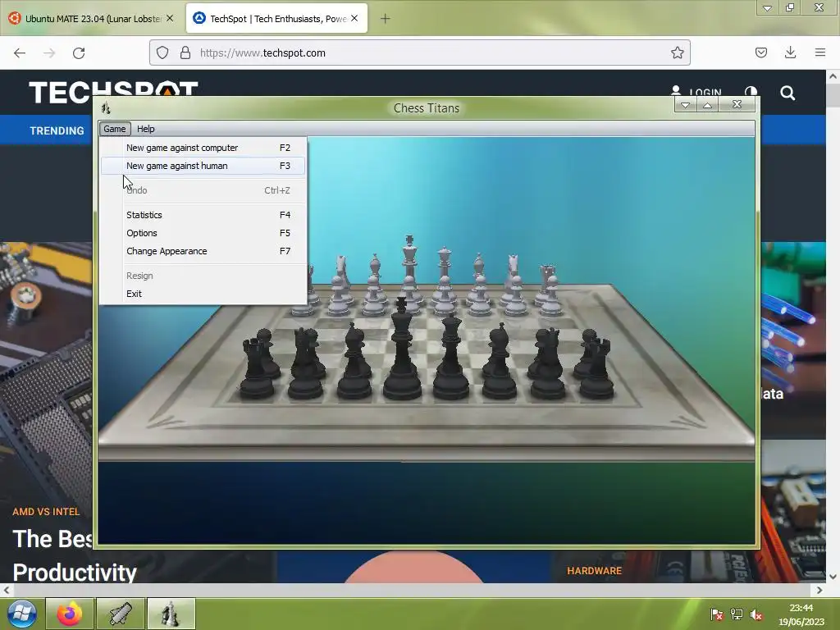This screenshot has height=630, width=840.
Task: Click the Firefox taskbar icon
Action: (70, 614)
